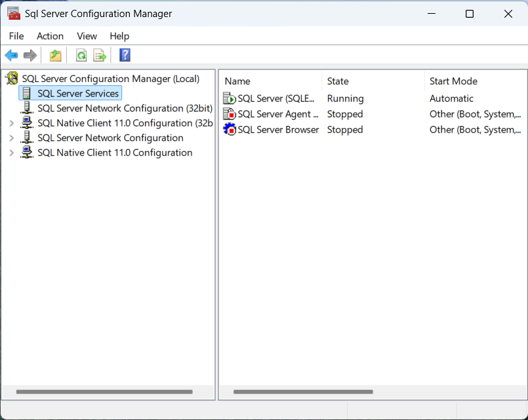Click the SQL Server Browser service icon
The image size is (528, 420).
[230, 129]
